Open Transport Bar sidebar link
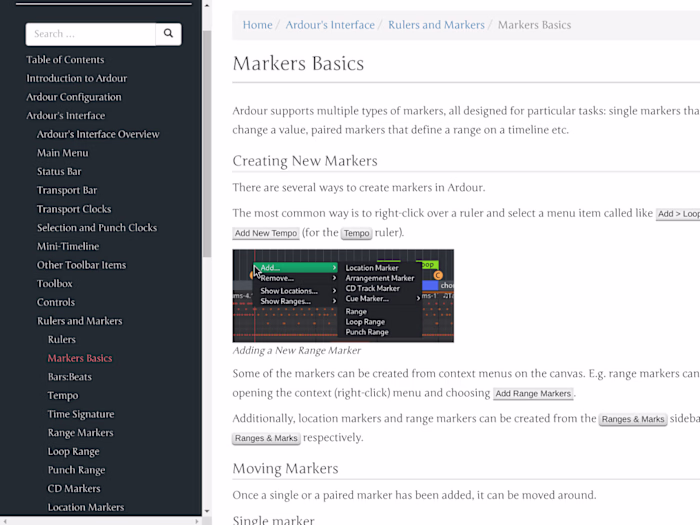700x525 pixels. 67,191
